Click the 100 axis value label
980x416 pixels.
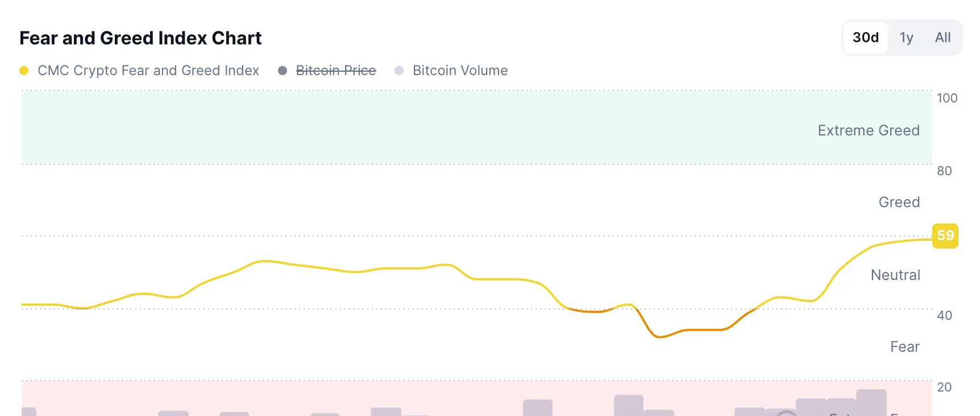947,98
